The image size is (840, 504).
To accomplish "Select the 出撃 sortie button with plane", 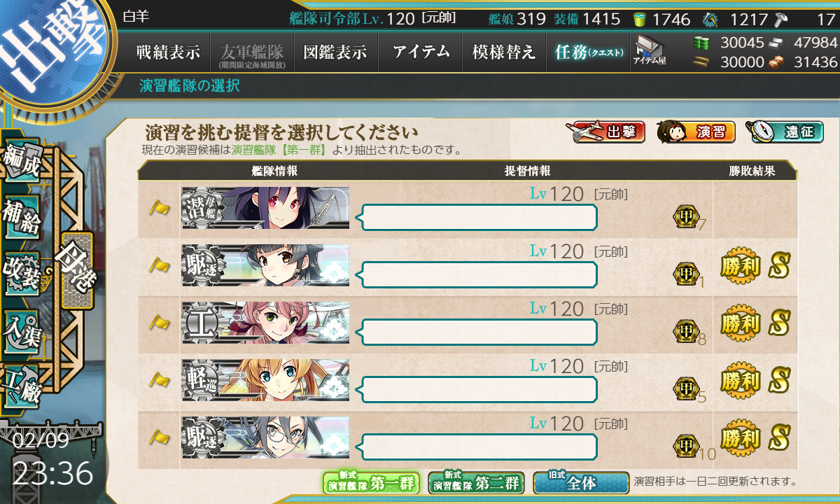I will [x=608, y=132].
